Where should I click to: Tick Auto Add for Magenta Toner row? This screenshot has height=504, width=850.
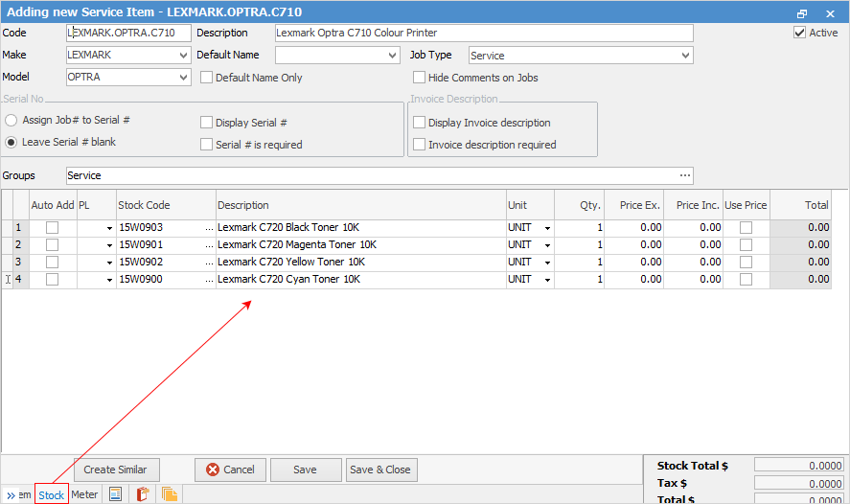[52, 245]
